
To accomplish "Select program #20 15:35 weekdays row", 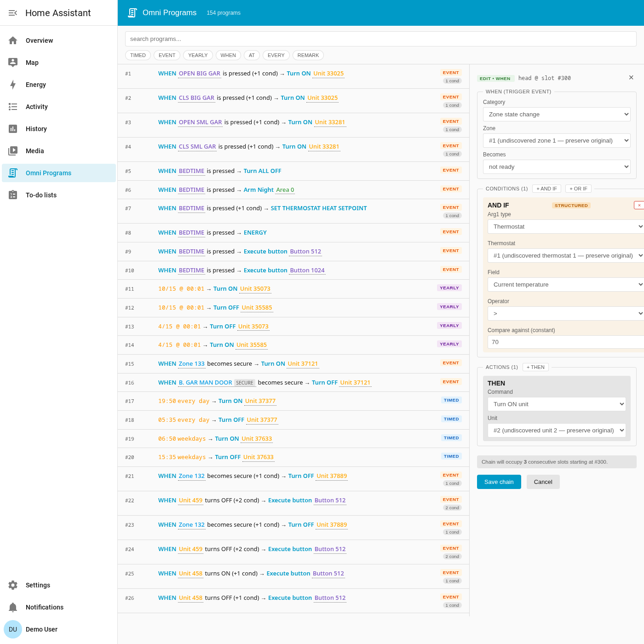I will pos(293,457).
